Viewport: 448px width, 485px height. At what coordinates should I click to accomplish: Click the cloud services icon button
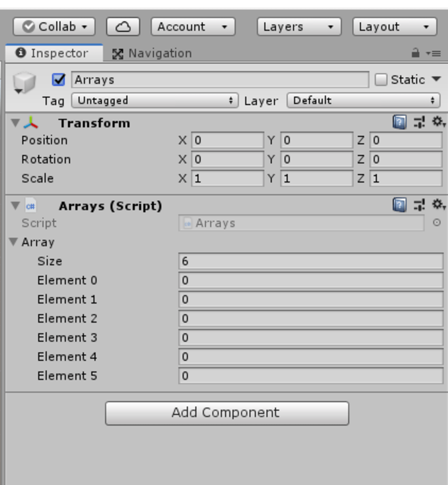(x=123, y=27)
